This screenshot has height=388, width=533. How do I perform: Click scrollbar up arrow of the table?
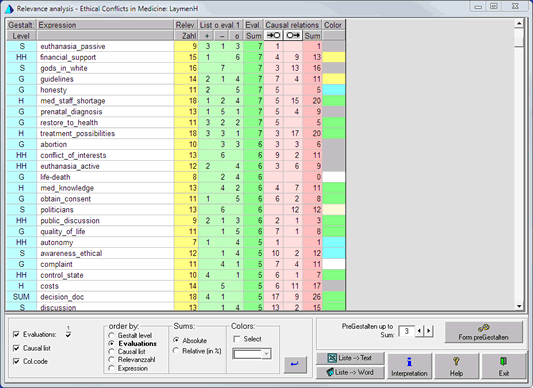tap(519, 23)
